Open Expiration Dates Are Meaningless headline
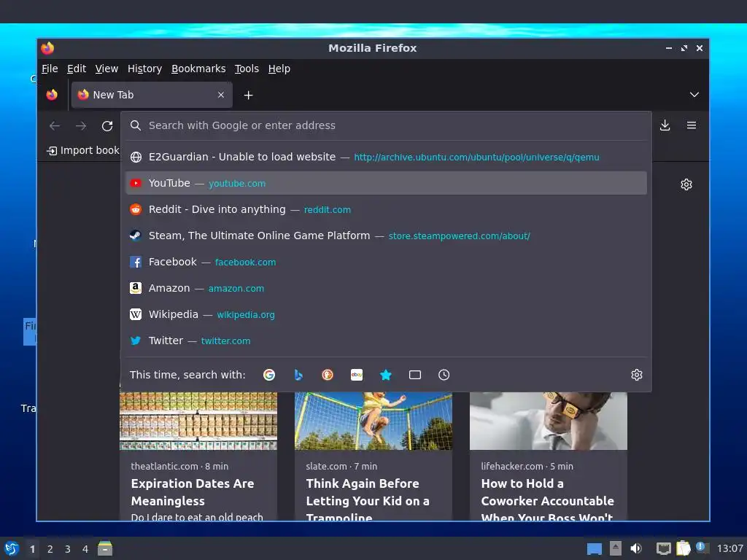This screenshot has height=560, width=747. coord(193,492)
